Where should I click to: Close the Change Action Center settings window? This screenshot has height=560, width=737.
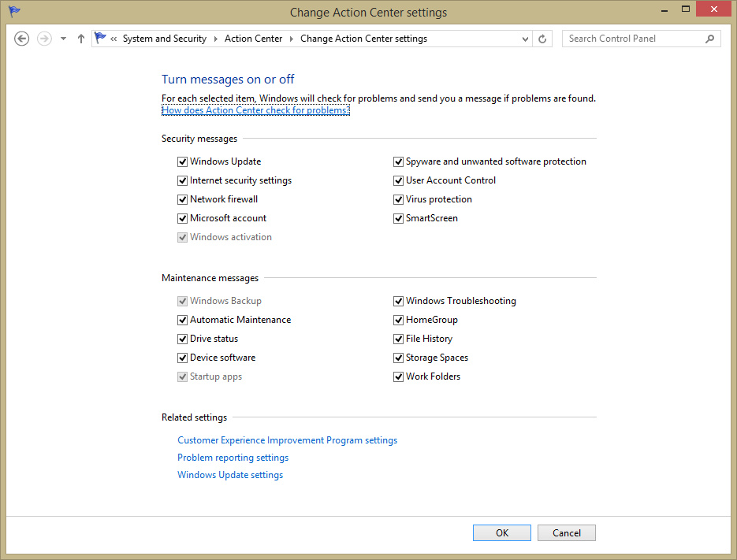(713, 9)
